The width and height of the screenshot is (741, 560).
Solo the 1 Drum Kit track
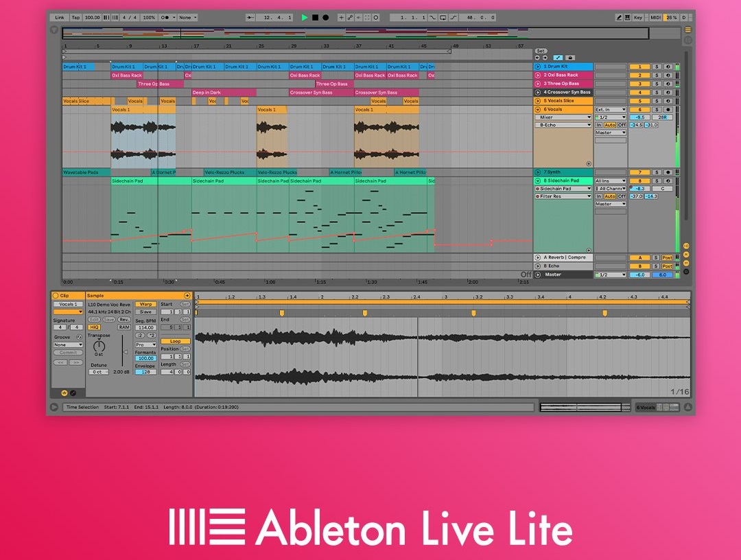pyautogui.click(x=656, y=67)
